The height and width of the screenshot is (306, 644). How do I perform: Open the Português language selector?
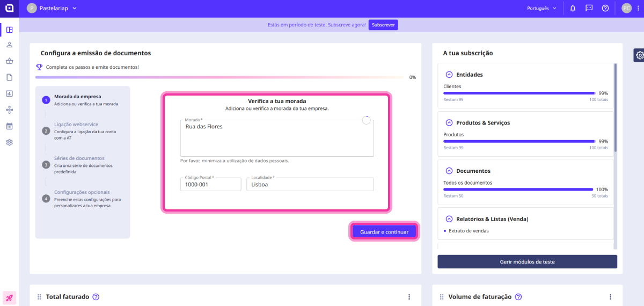pos(541,9)
